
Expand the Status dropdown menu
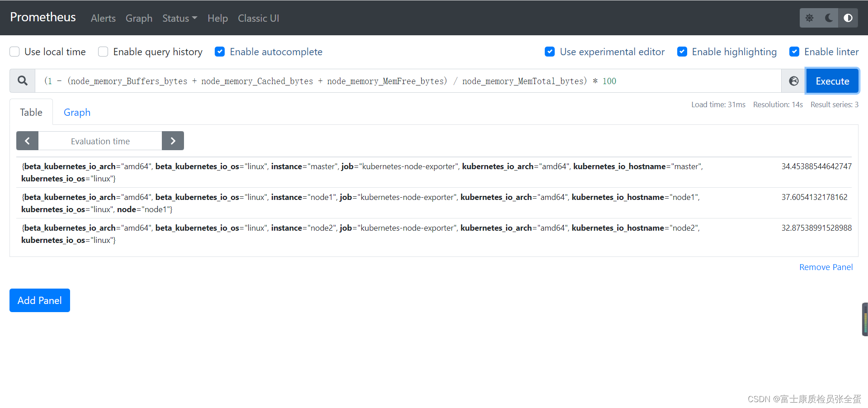tap(179, 18)
